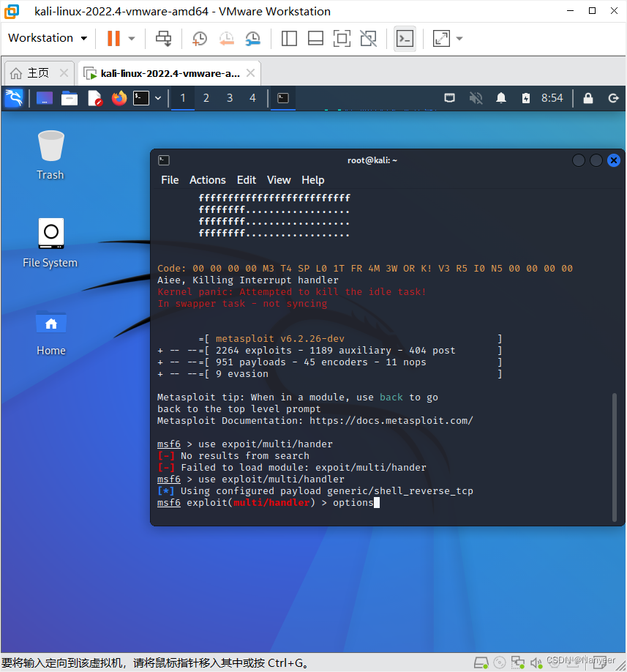The height and width of the screenshot is (672, 627).
Task: Expand the stretch display dropdown arrow
Action: point(459,39)
